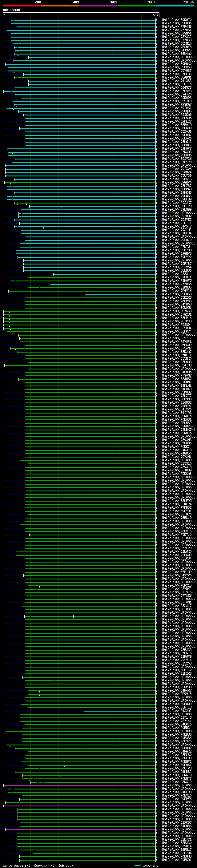Click the cyan ~100% identity legend segment
This screenshot has width=197, height=868.
(x=175, y=6)
